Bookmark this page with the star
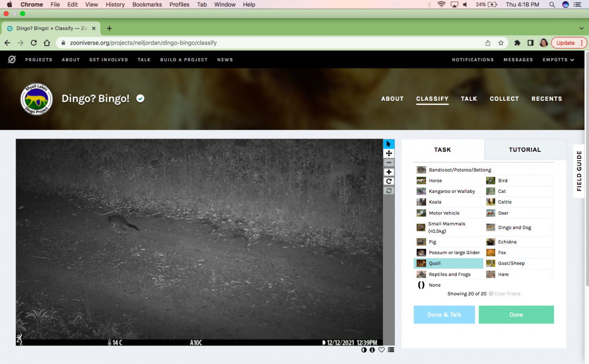 point(501,43)
